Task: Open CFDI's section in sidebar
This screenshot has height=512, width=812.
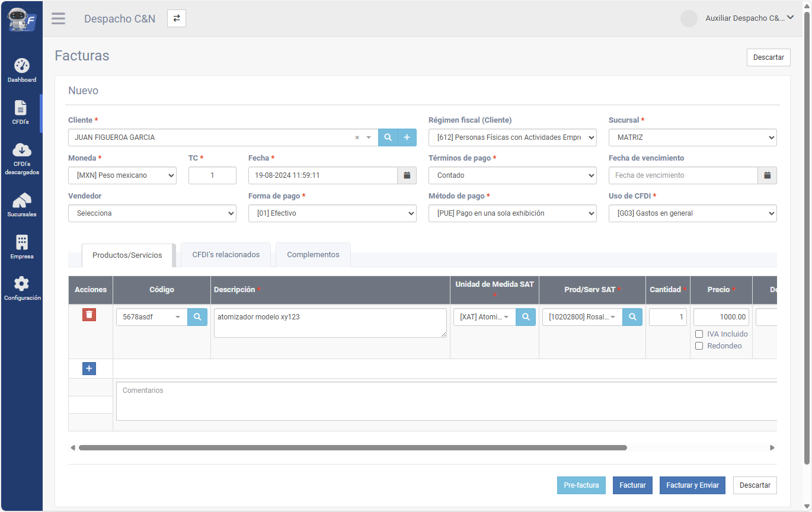Action: (x=21, y=113)
